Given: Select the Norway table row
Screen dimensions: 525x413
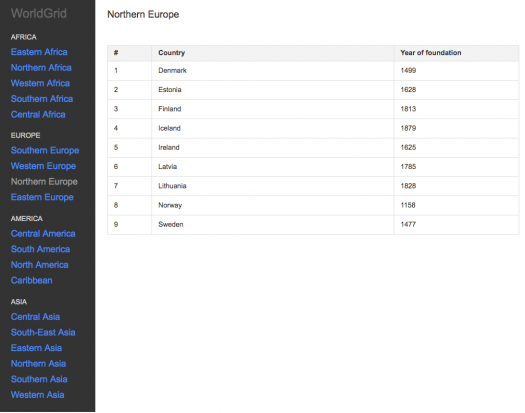Looking at the screenshot, I should click(x=313, y=205).
